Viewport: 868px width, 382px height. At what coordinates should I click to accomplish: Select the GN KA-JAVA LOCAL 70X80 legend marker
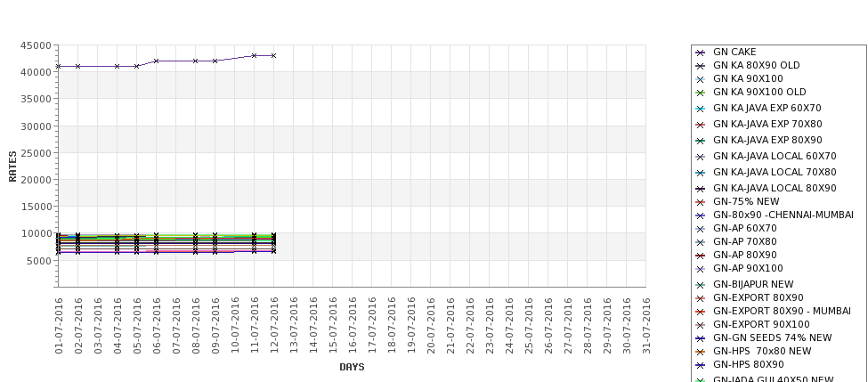700,173
